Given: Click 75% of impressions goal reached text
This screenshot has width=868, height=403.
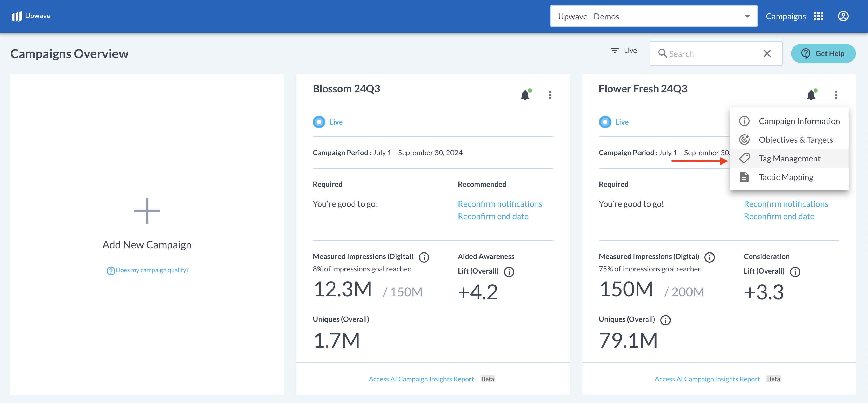Looking at the screenshot, I should click(650, 269).
